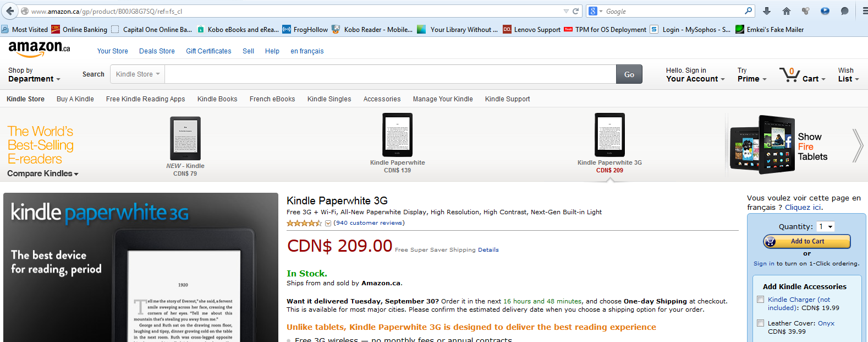Click the magnifying glass search icon
This screenshot has height=342, width=868.
(748, 10)
